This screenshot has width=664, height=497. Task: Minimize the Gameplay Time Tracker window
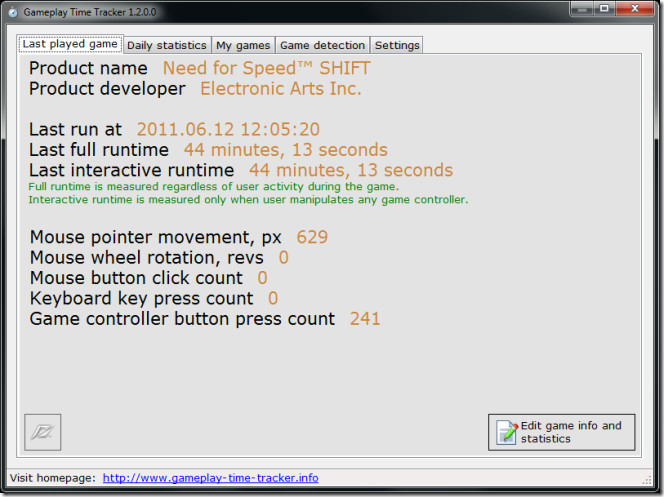(576, 8)
